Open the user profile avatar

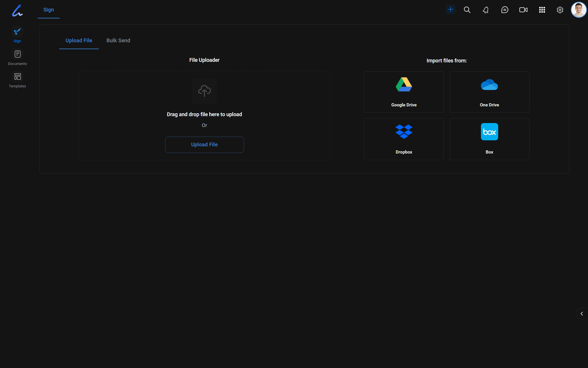[579, 10]
